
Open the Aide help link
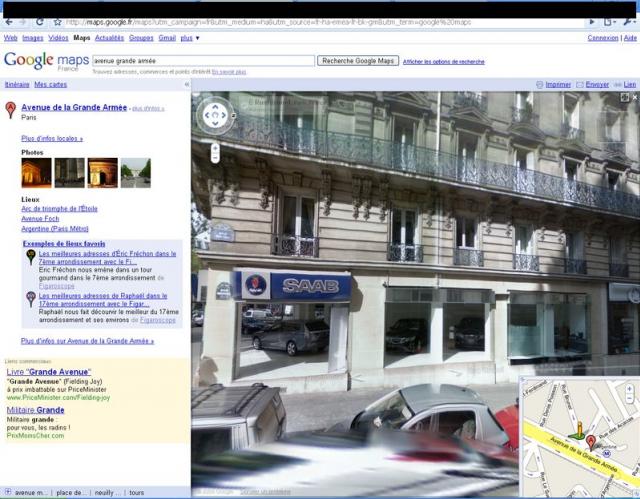[630, 38]
